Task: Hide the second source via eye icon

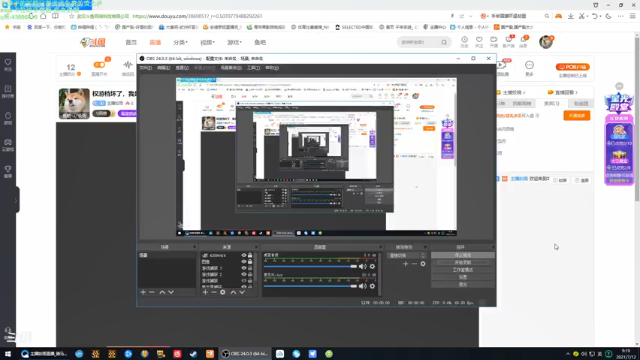Action: coord(244,262)
